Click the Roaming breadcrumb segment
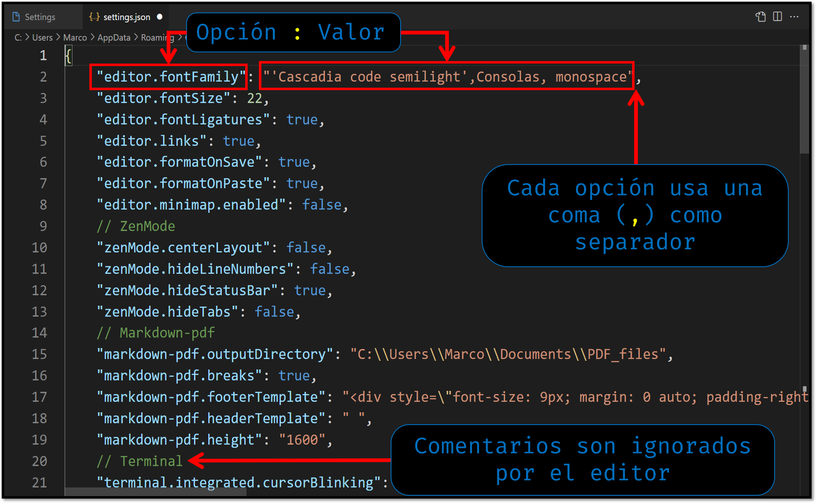 point(157,38)
